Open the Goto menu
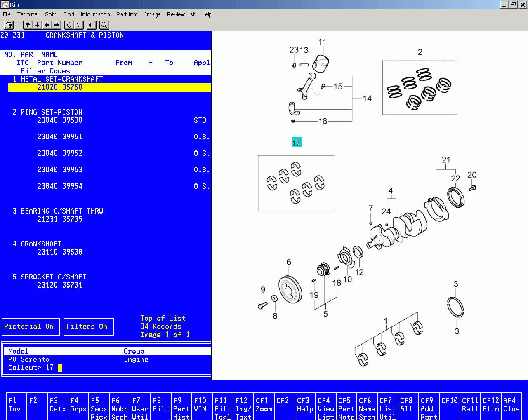The image size is (528, 420). coord(51,14)
